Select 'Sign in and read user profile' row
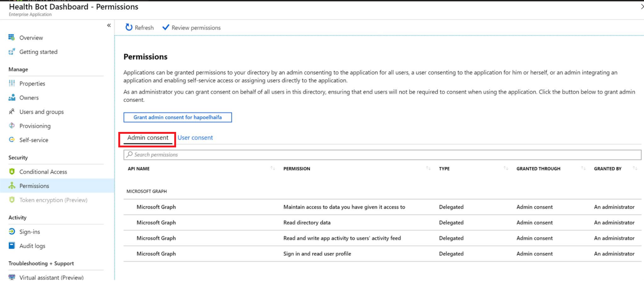This screenshot has width=644, height=285. click(x=382, y=254)
